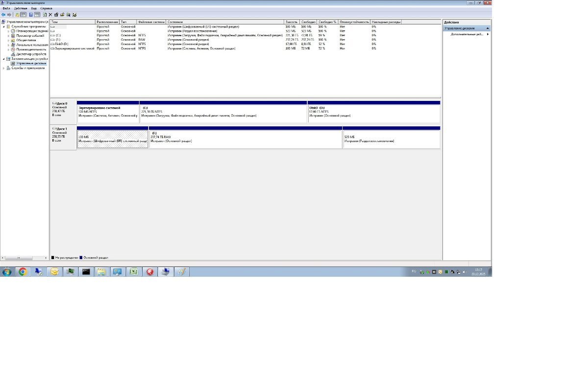The height and width of the screenshot is (386, 588).
Task: Sort by the Свободно % column header
Action: pyautogui.click(x=327, y=22)
